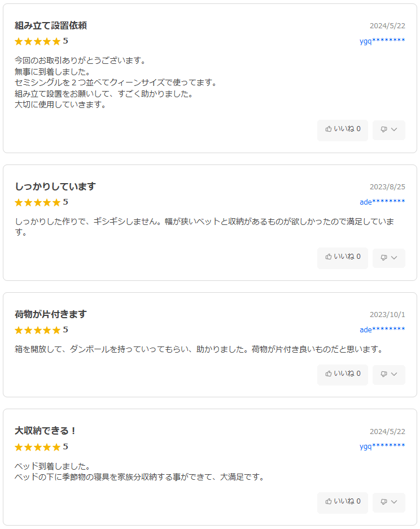Click star rating of 組み立て設置依頼 review
Image resolution: width=420 pixels, height=529 pixels.
(37, 41)
